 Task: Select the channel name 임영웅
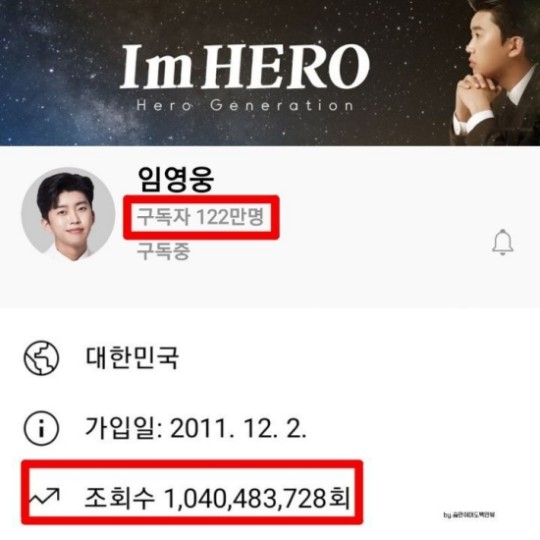coord(176,179)
